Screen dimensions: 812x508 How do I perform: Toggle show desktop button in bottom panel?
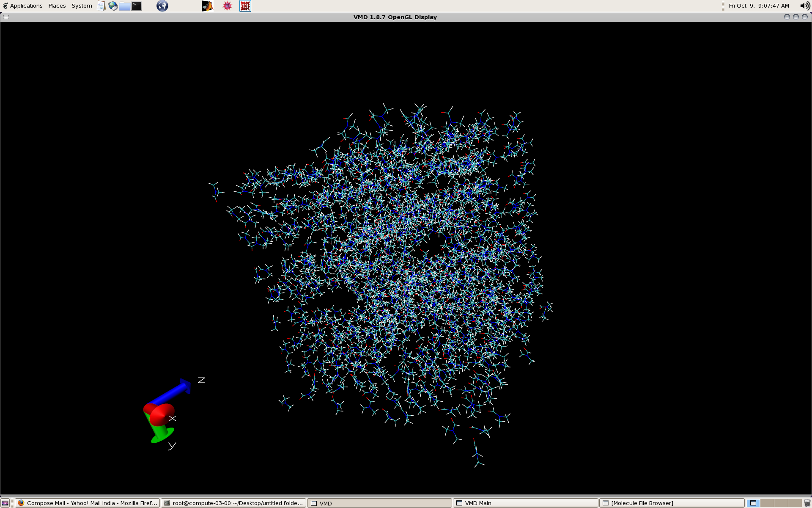[5, 503]
